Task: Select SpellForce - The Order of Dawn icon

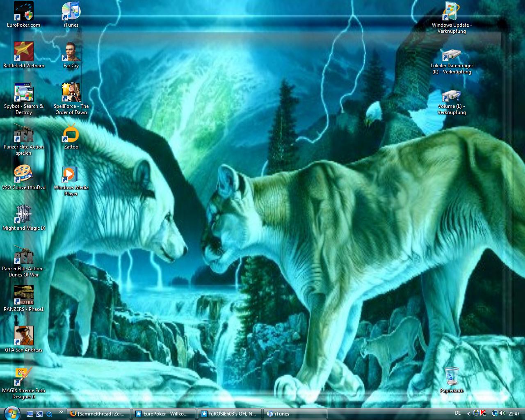Action: point(71,99)
